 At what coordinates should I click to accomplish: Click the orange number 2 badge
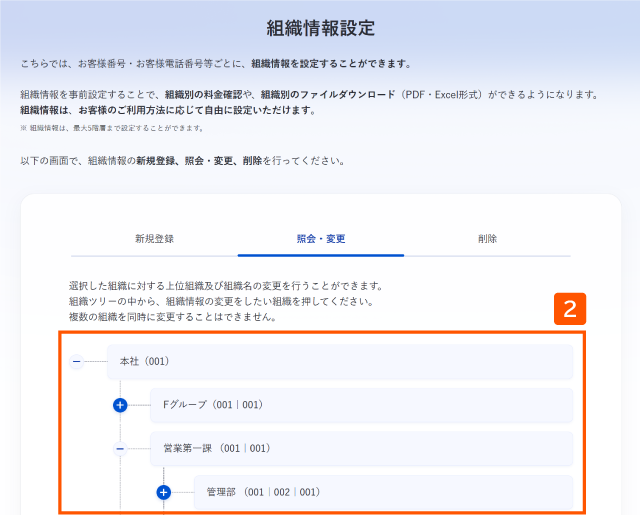(x=570, y=309)
